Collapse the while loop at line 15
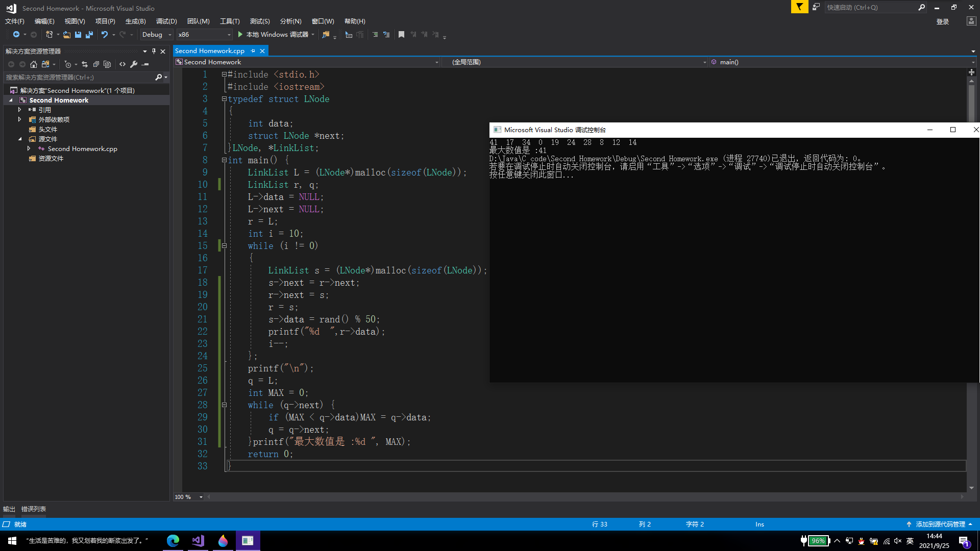 (x=224, y=246)
